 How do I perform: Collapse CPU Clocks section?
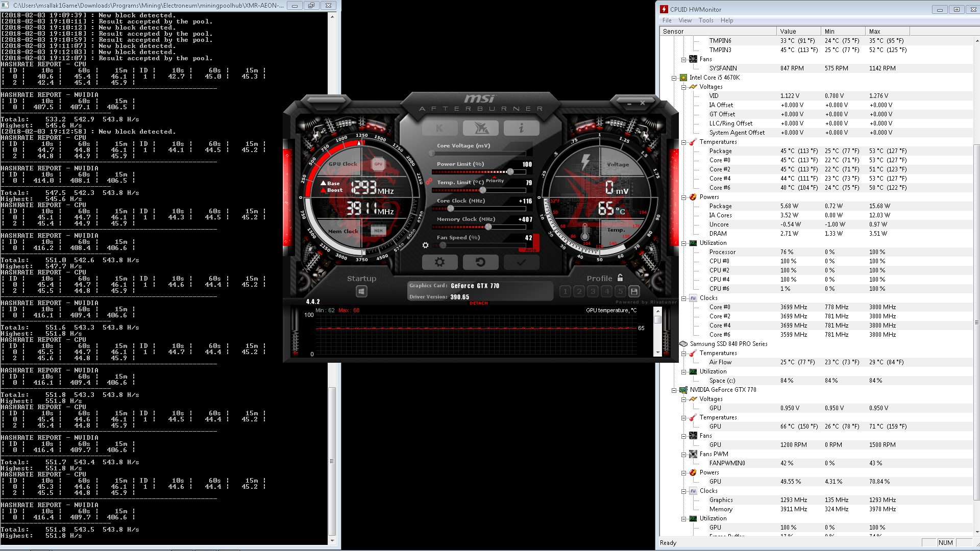683,298
